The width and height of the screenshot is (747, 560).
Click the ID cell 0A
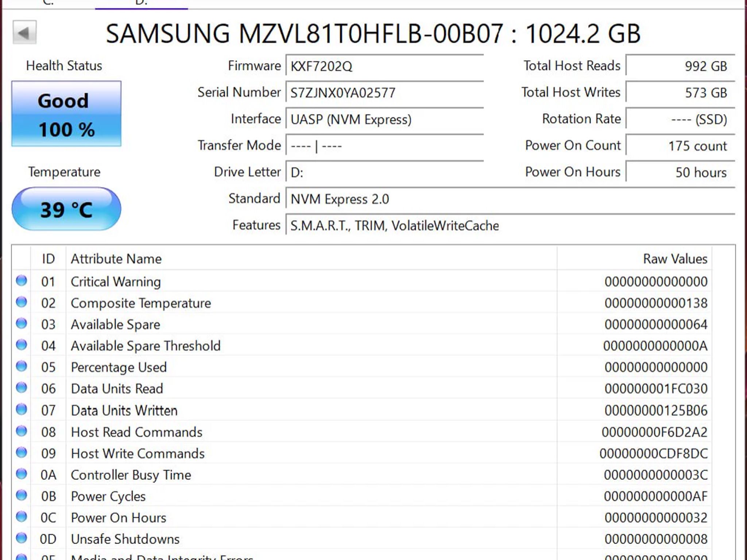(x=49, y=475)
